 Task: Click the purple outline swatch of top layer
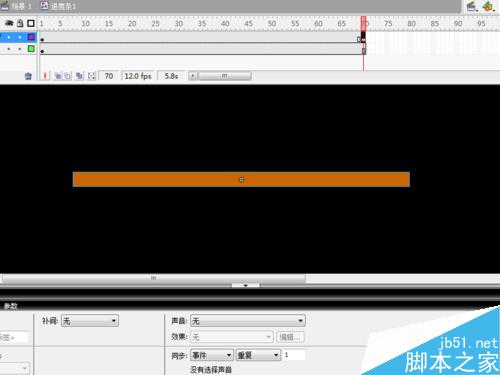tap(31, 37)
